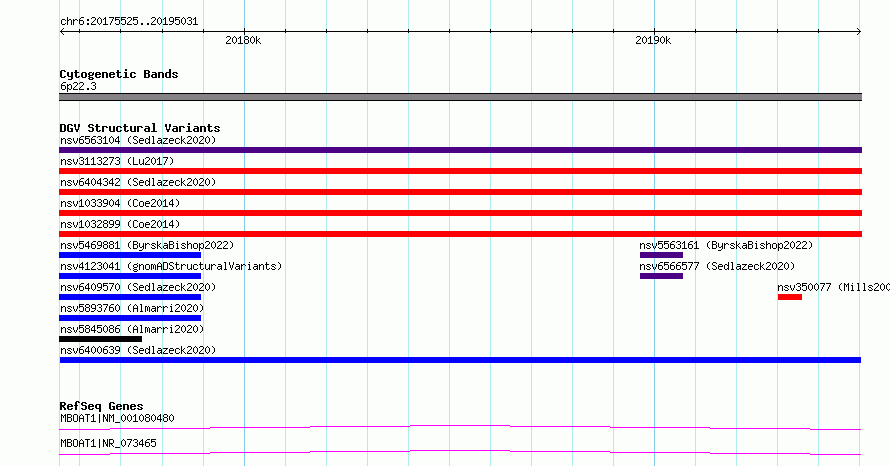Screen dimensions: 890x466
Task: Open variant label nsv5845086 (Almarri2020)
Action: (132, 329)
